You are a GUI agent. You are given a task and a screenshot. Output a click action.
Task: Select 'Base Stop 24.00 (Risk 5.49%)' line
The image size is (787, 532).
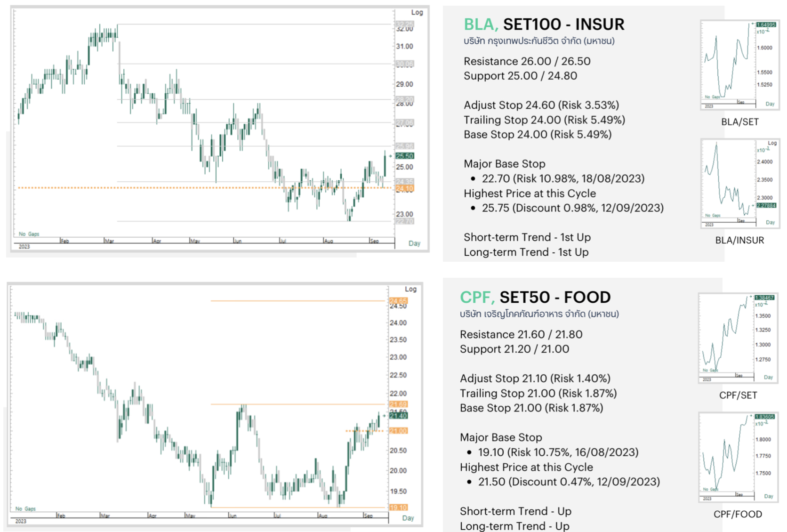[x=538, y=135]
